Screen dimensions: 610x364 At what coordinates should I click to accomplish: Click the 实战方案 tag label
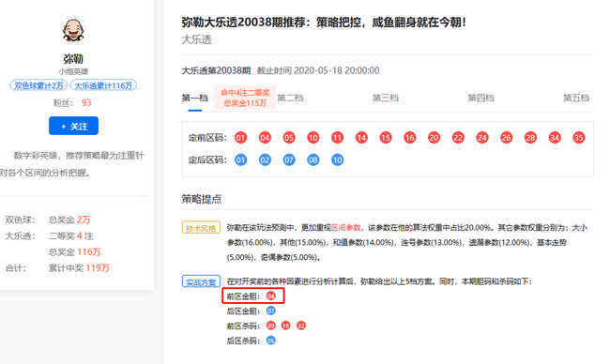[x=201, y=281]
